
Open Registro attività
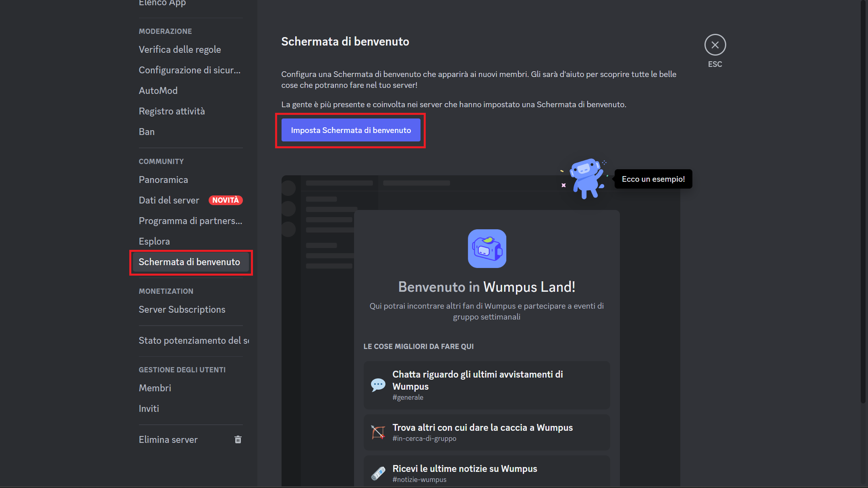[172, 111]
